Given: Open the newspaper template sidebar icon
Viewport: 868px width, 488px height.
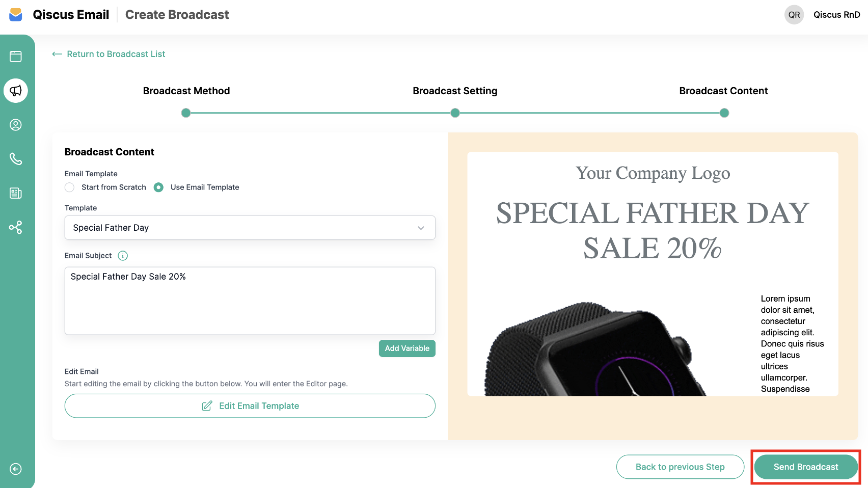Looking at the screenshot, I should [x=16, y=193].
